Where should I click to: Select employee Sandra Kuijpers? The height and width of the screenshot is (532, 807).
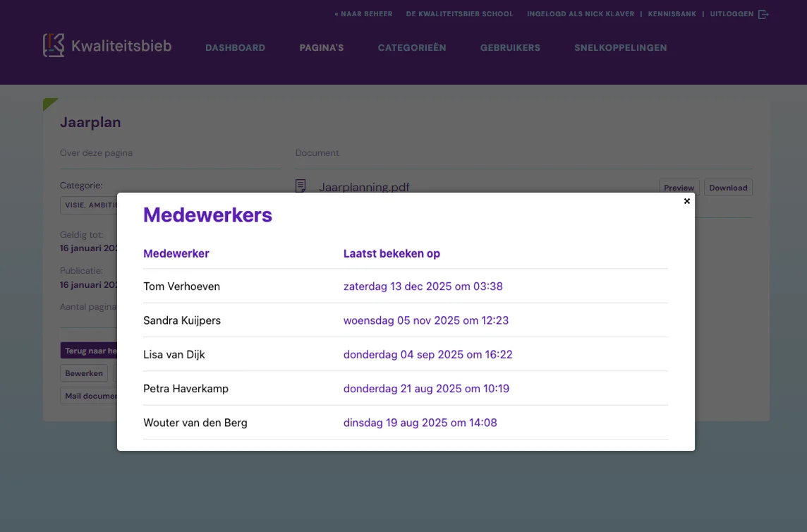click(182, 320)
